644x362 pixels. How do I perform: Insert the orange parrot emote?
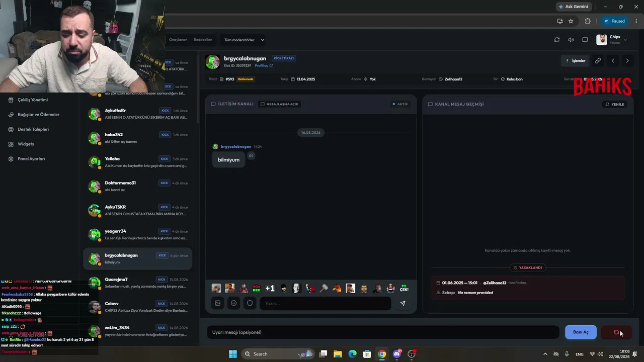[x=337, y=288]
